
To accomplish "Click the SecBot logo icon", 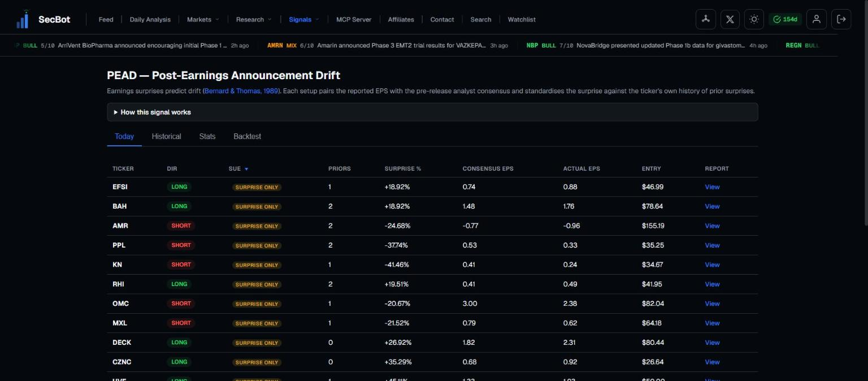I will click(x=23, y=19).
